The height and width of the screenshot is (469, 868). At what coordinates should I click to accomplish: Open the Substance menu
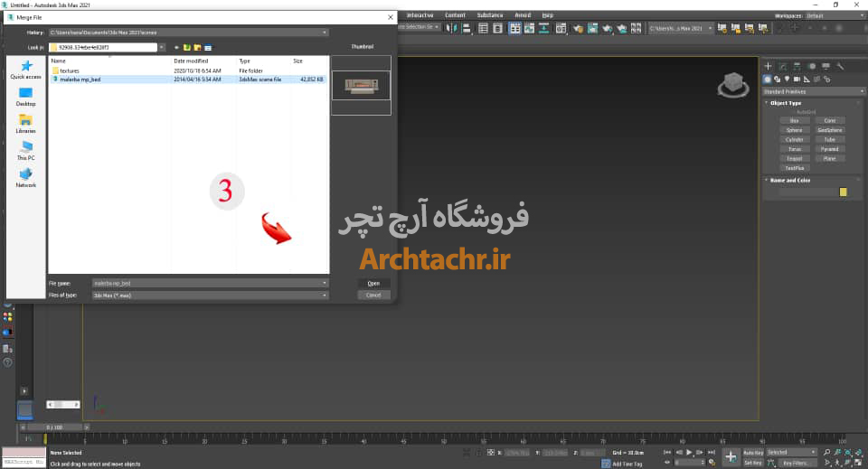point(490,15)
